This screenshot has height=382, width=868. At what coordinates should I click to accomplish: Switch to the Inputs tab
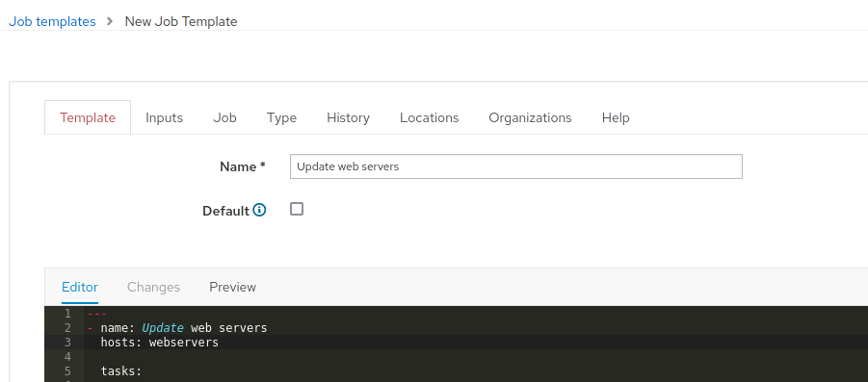[x=164, y=117]
